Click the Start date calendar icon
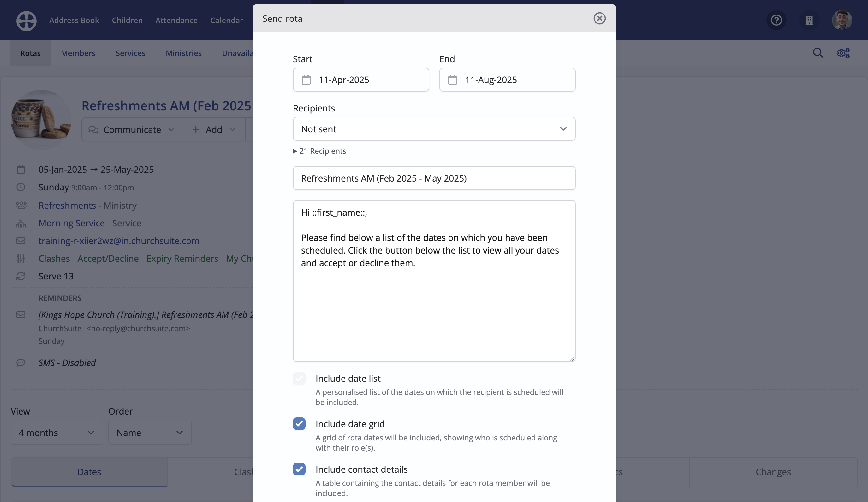The width and height of the screenshot is (868, 502). click(x=306, y=80)
